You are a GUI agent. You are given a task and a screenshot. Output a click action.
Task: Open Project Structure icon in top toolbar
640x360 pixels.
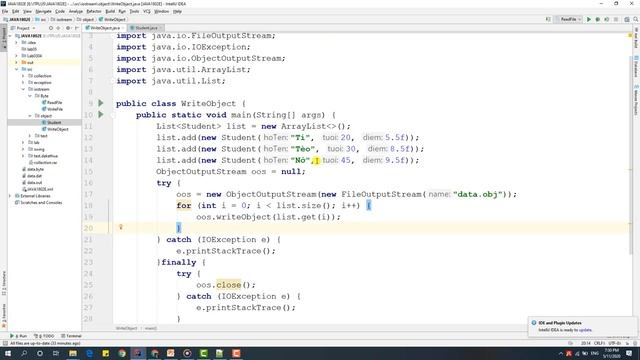coord(627,19)
